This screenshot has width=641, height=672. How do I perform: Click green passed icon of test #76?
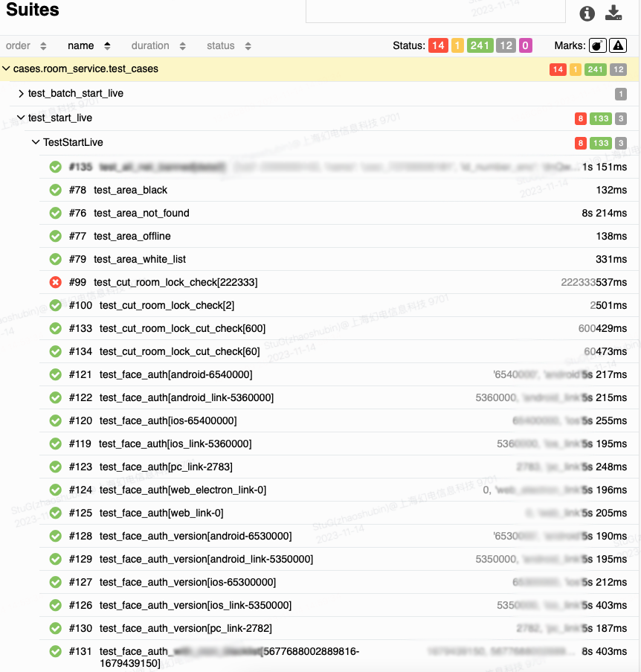55,213
